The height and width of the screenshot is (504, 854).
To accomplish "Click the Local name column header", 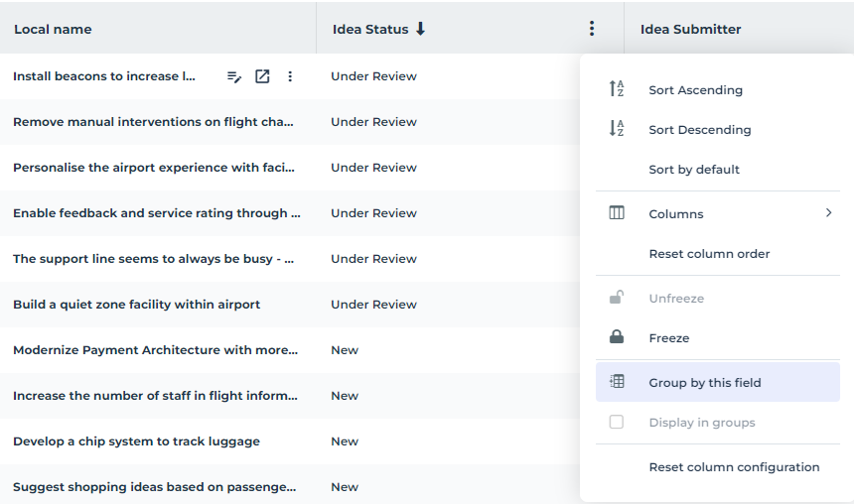I will (53, 29).
